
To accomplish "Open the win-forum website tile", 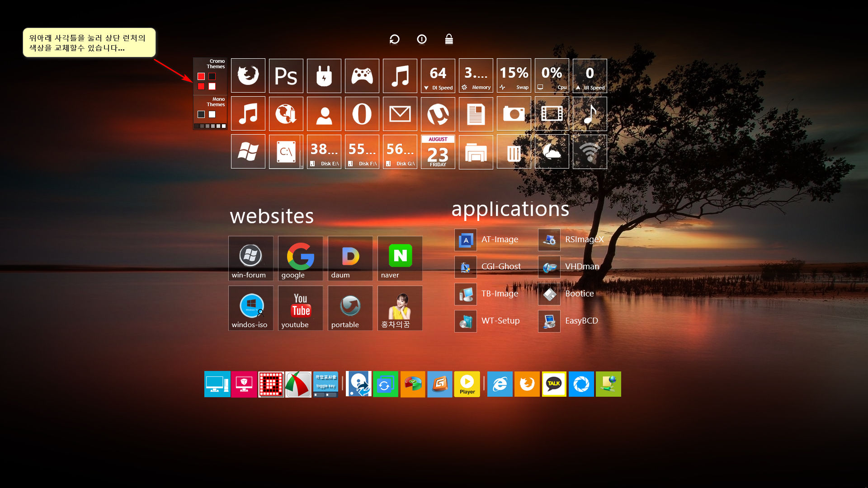I will [x=251, y=258].
